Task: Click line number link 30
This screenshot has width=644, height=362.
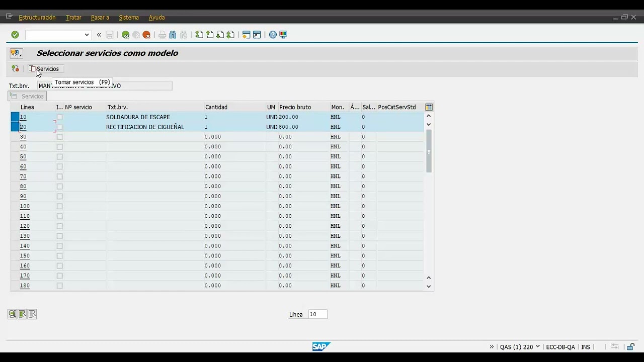Action: pyautogui.click(x=23, y=137)
